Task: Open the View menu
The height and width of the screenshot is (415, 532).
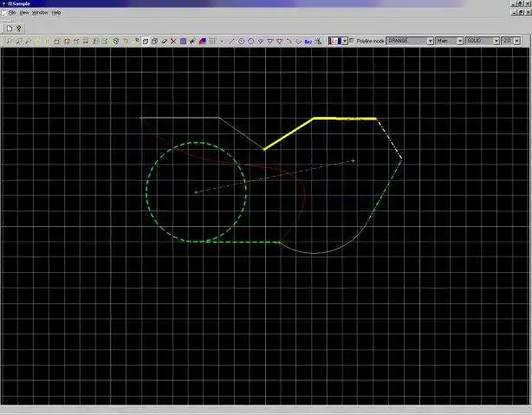Action: click(24, 12)
